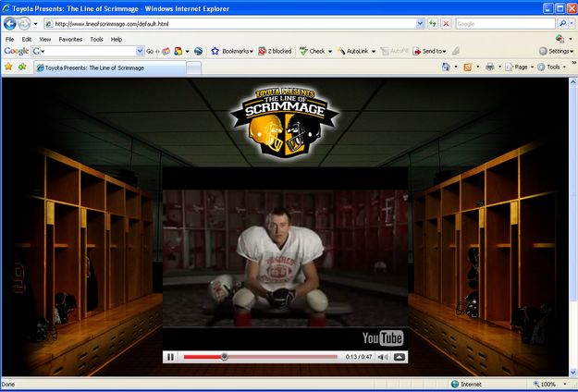
Task: Click the small icon at far right of menu bar
Action: tap(560, 39)
